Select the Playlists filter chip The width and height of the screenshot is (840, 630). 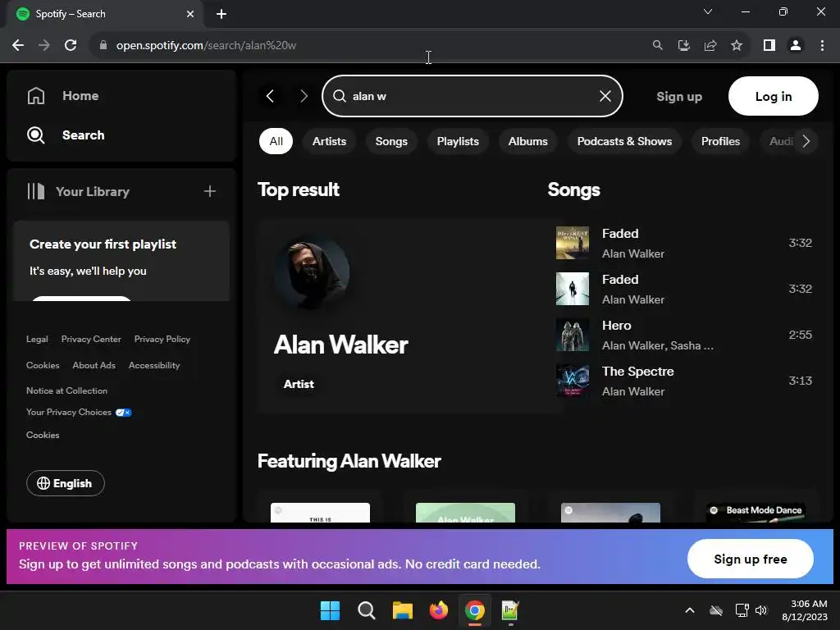458,141
